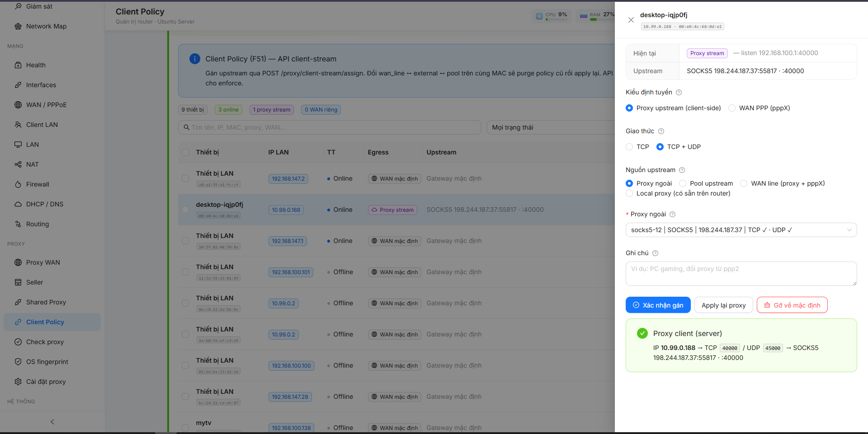Click the Health sidebar icon
868x434 pixels.
click(18, 65)
